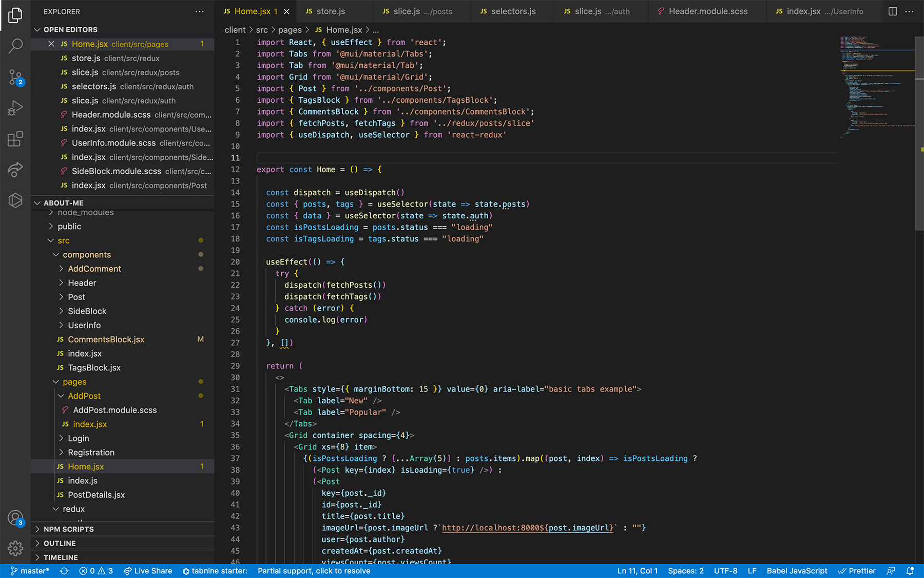Open the Extensions view

coord(15,139)
